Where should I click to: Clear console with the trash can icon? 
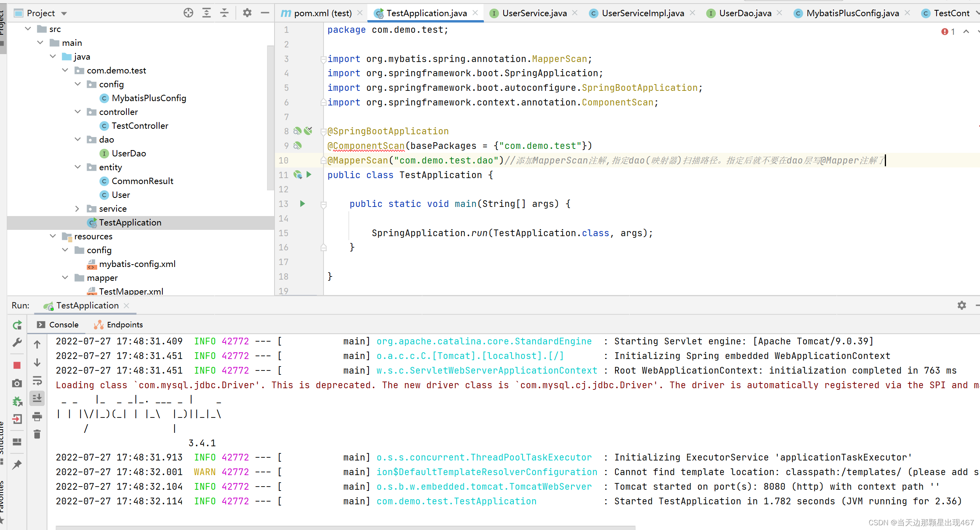pyautogui.click(x=37, y=434)
